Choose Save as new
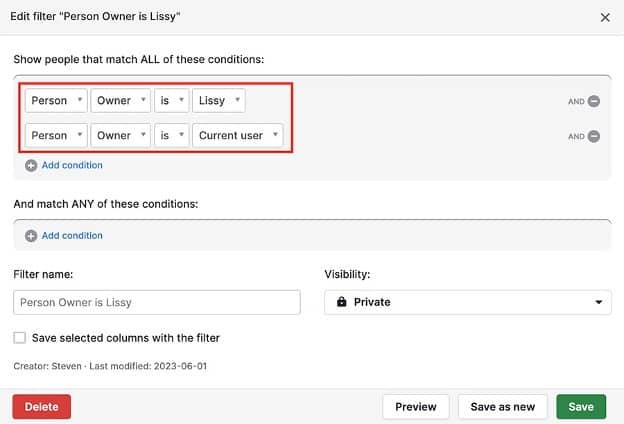The width and height of the screenshot is (624, 424). click(503, 407)
